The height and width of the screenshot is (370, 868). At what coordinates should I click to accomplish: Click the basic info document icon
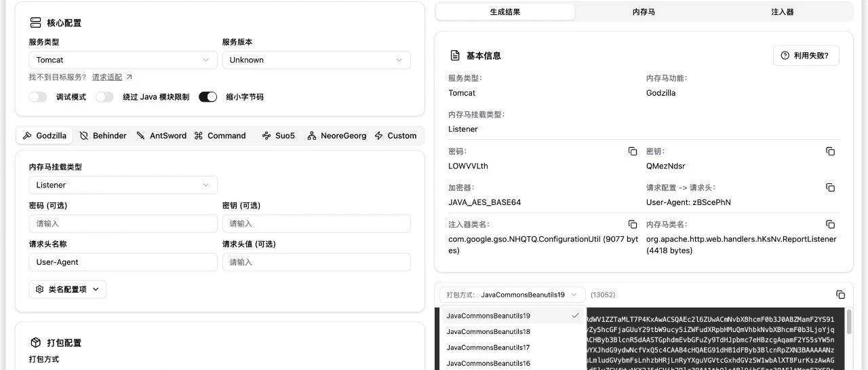click(455, 56)
